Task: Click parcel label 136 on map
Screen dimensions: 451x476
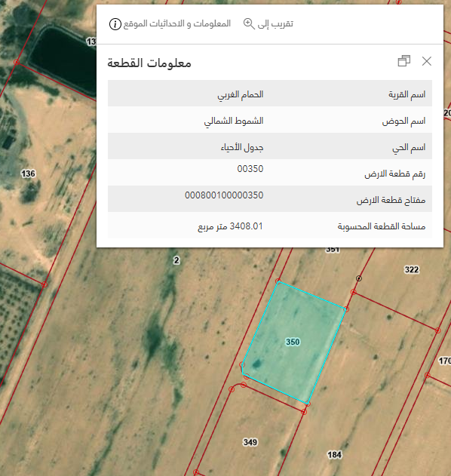Action: 28,174
